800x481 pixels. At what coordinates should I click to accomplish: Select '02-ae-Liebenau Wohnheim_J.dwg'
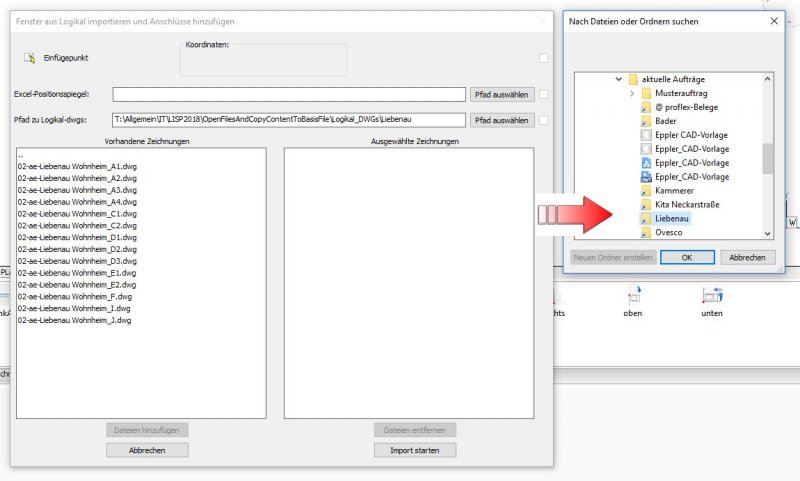tap(75, 320)
